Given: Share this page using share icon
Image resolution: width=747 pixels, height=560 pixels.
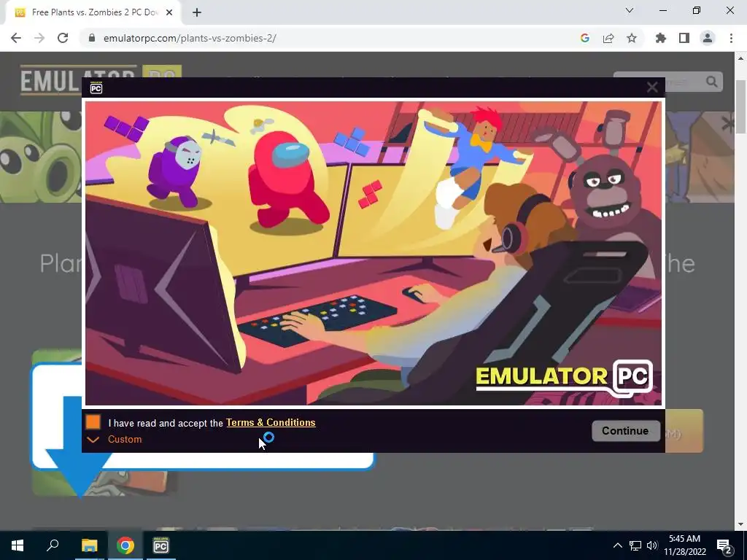Looking at the screenshot, I should pyautogui.click(x=608, y=38).
